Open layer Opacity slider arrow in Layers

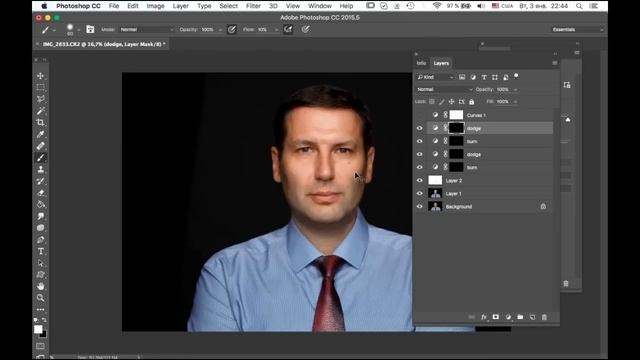point(516,89)
